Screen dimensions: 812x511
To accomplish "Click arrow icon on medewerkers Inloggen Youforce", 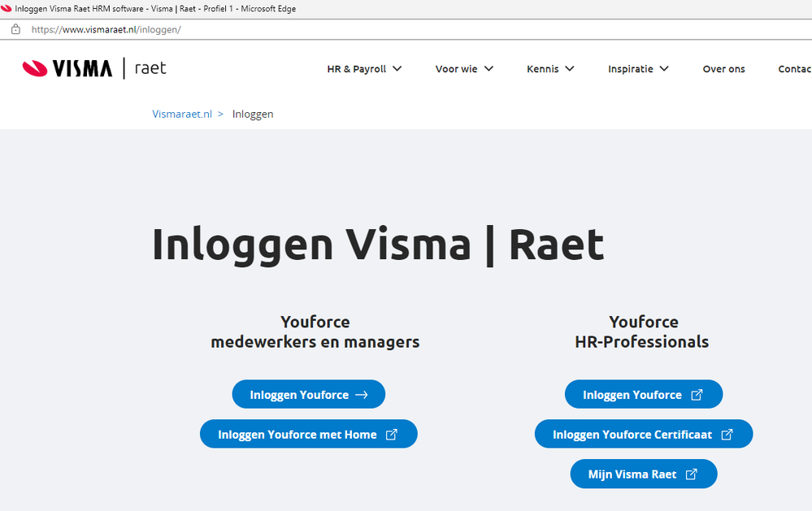I will (x=362, y=395).
